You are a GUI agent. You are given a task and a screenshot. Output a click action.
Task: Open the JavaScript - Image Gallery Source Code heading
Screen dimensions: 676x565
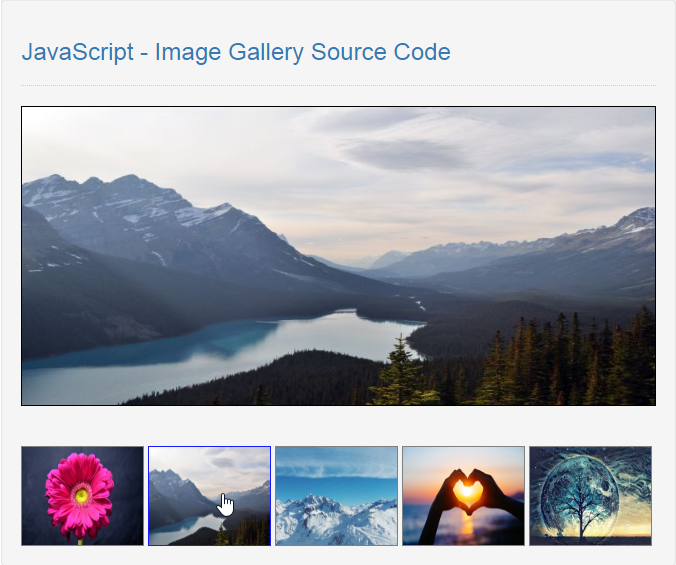tap(236, 53)
